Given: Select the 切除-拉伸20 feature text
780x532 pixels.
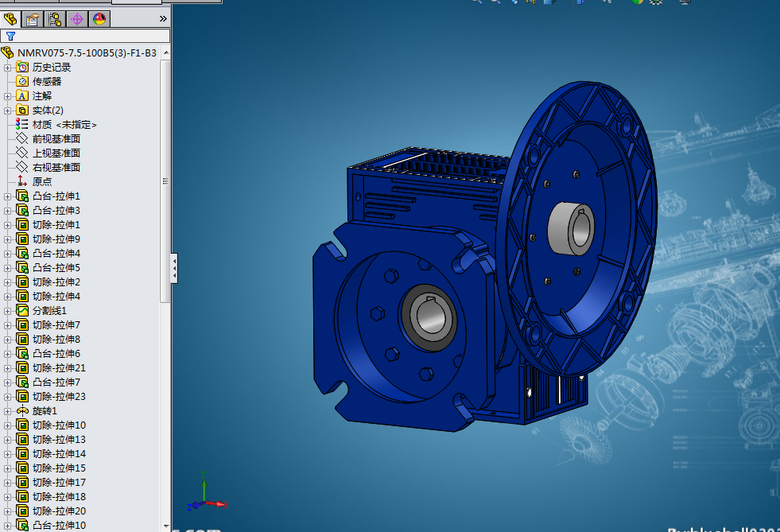Looking at the screenshot, I should coord(59,511).
